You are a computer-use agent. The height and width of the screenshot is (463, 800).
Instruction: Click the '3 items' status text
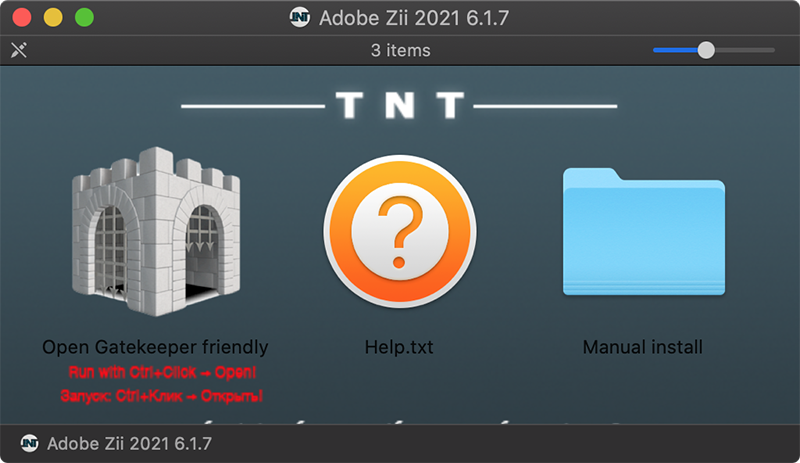point(401,50)
